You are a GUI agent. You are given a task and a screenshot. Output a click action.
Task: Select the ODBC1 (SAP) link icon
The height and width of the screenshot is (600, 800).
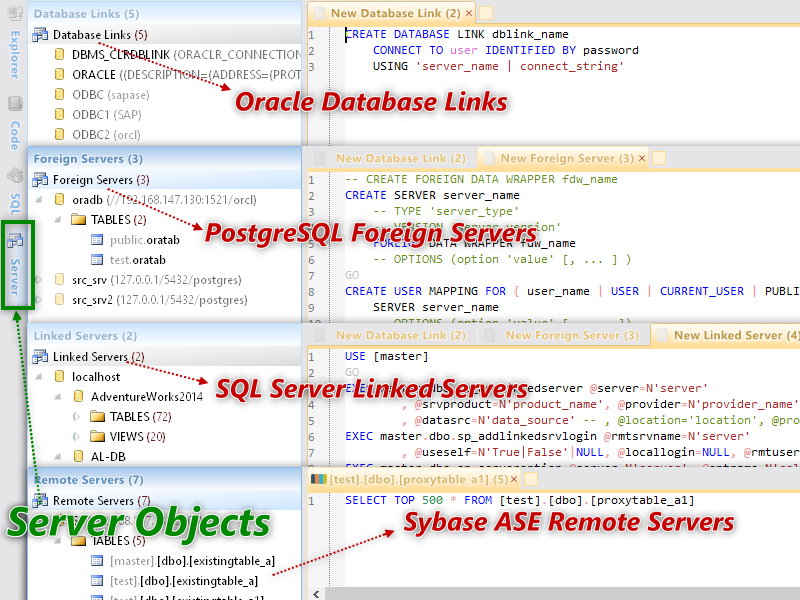tap(60, 114)
